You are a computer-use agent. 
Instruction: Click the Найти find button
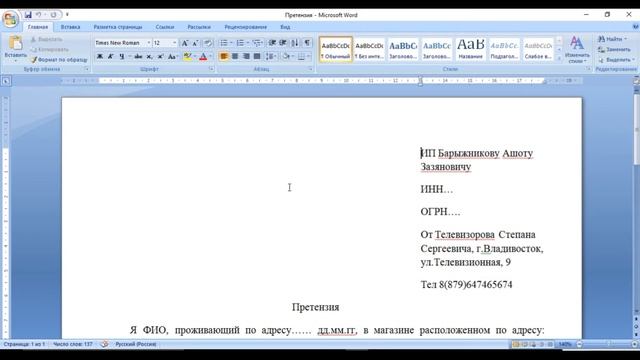click(x=612, y=39)
